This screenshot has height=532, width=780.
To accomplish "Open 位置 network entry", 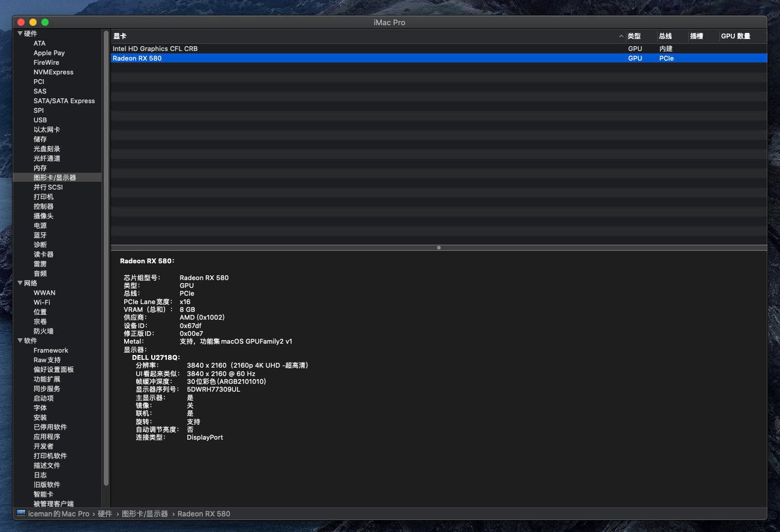I will coord(40,312).
